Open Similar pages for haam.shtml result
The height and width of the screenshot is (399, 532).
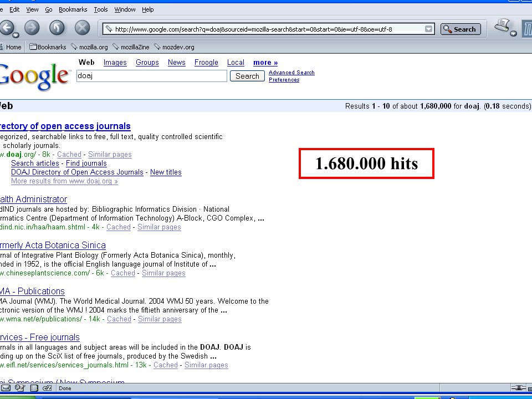[x=159, y=227]
